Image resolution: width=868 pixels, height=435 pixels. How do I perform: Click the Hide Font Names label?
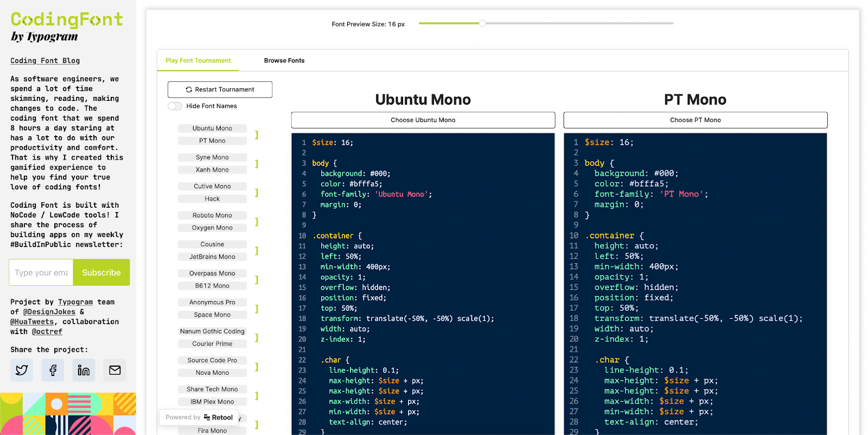pyautogui.click(x=212, y=106)
